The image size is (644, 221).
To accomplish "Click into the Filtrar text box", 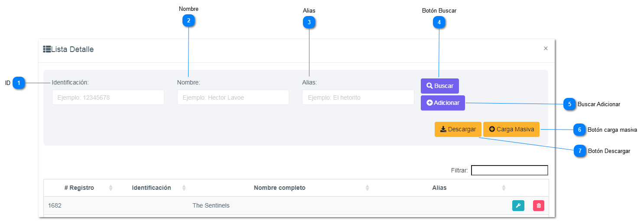I will 509,170.
